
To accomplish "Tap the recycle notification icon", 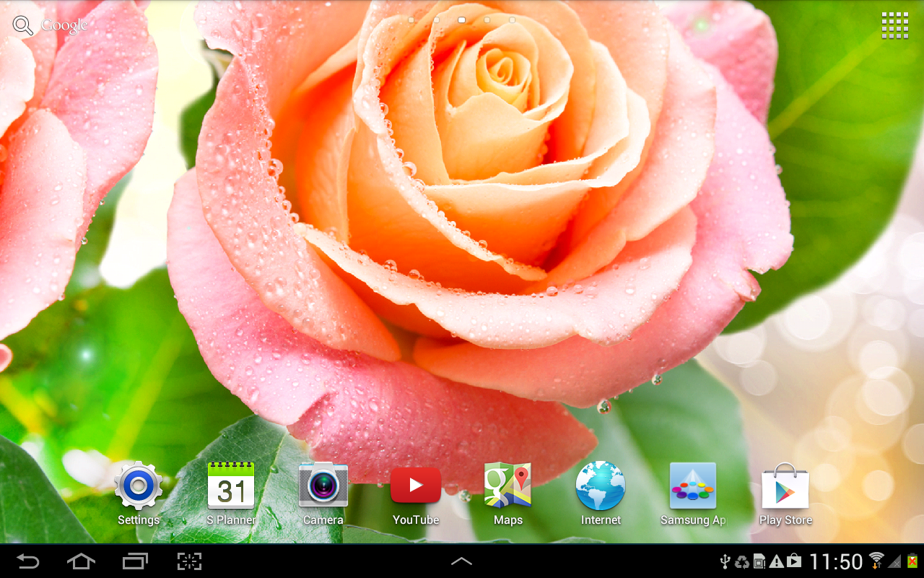I will click(x=742, y=561).
